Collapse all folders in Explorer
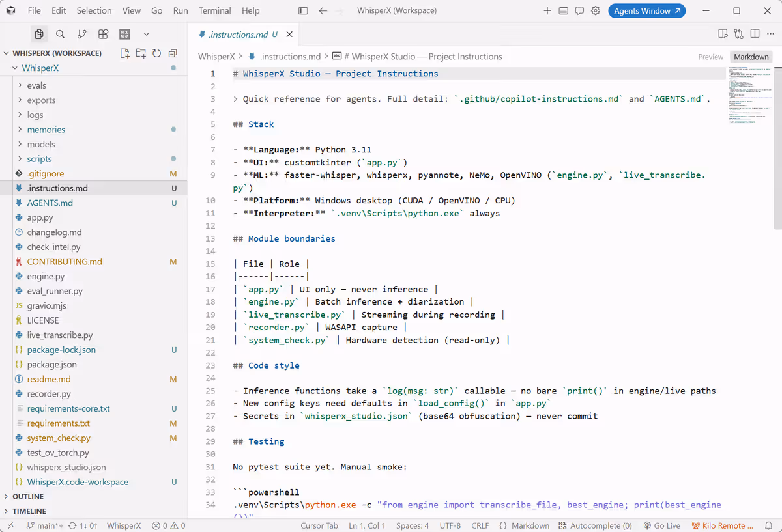782x532 pixels. click(x=173, y=53)
